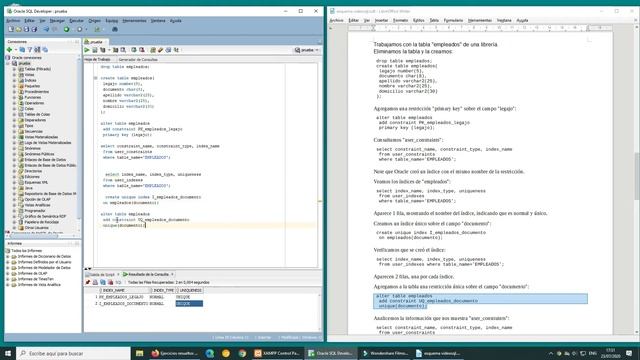Expand the Tablas (Filtrado) tree node

15,69
